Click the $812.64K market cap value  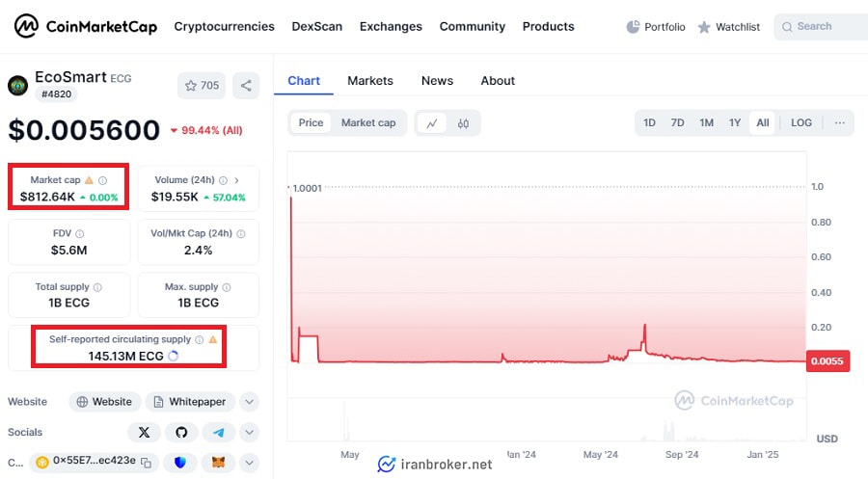[47, 197]
